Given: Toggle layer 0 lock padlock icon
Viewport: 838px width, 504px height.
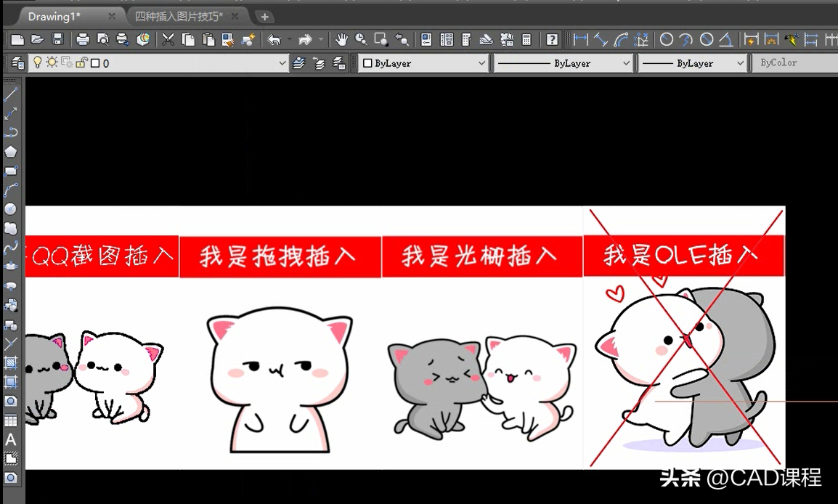Looking at the screenshot, I should [81, 62].
